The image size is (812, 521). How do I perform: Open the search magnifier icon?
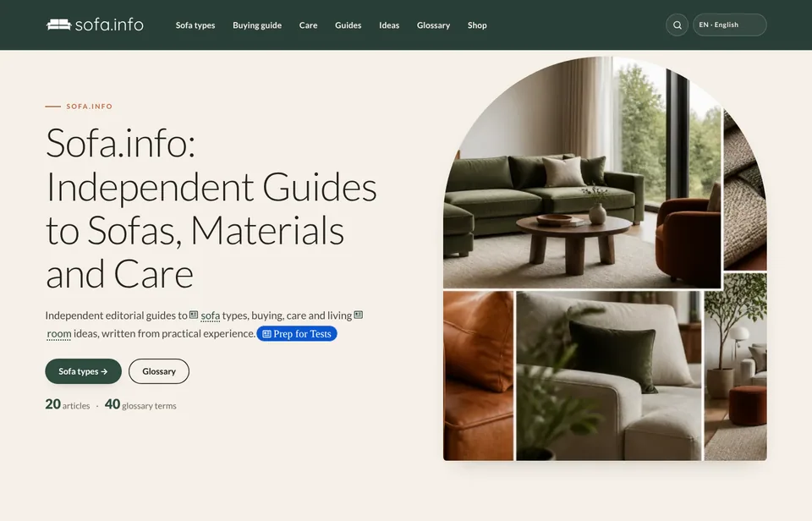[x=677, y=25]
